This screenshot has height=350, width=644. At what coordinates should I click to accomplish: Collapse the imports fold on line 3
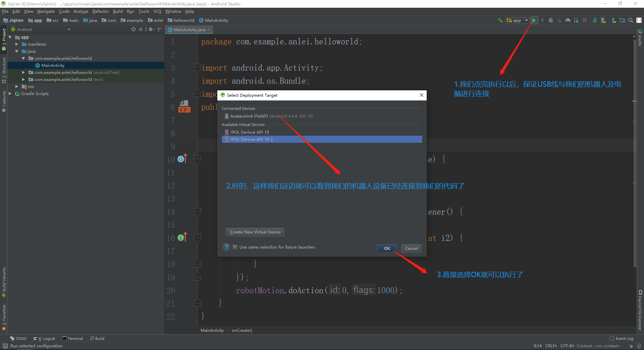tap(198, 68)
